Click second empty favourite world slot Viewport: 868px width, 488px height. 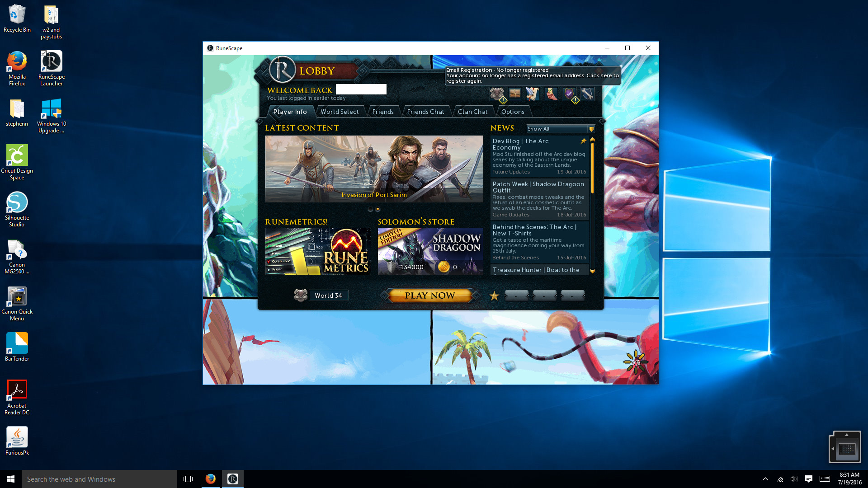point(544,296)
